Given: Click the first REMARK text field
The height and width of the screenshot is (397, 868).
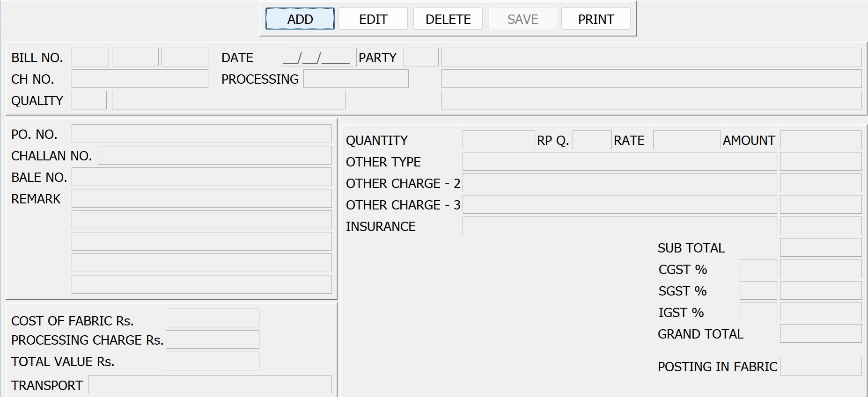Looking at the screenshot, I should (x=201, y=199).
